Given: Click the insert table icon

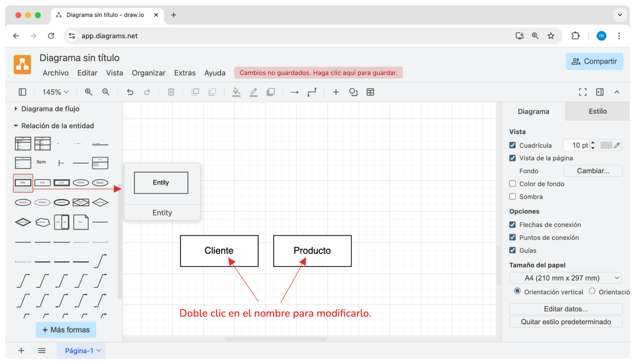Looking at the screenshot, I should point(370,92).
